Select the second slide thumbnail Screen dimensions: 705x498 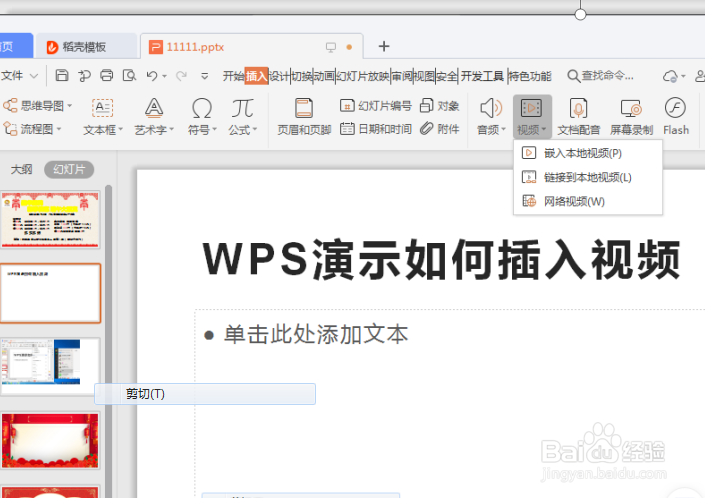coord(50,293)
